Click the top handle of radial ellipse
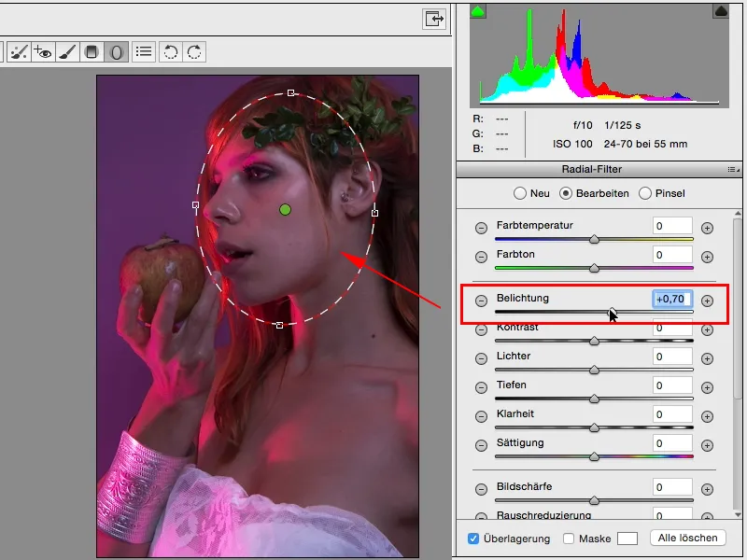This screenshot has width=747, height=560. (x=291, y=92)
